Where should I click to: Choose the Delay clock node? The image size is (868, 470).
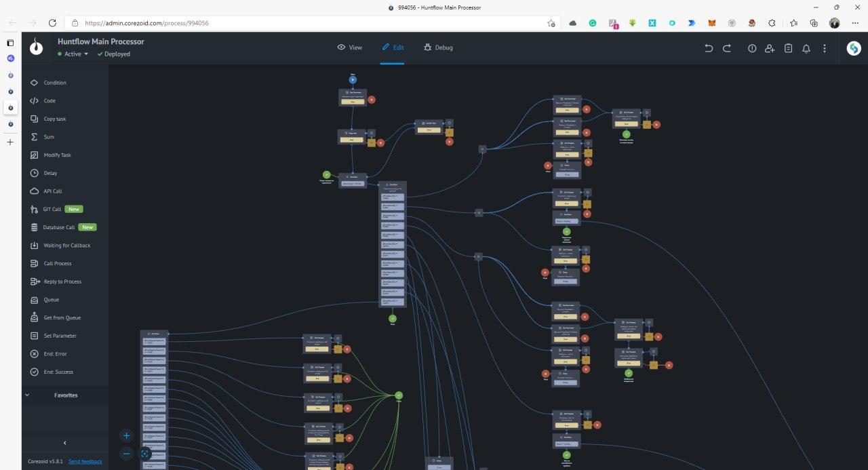34,173
